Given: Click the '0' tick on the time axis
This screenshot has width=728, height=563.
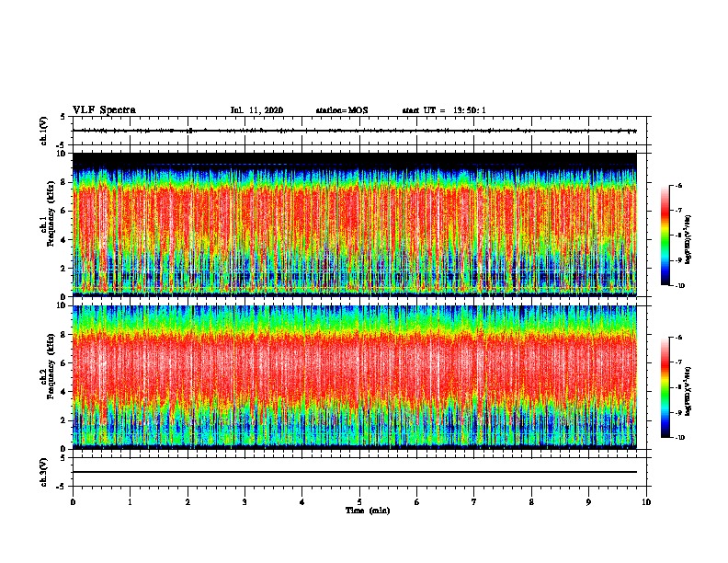Looking at the screenshot, I should coord(73,502).
